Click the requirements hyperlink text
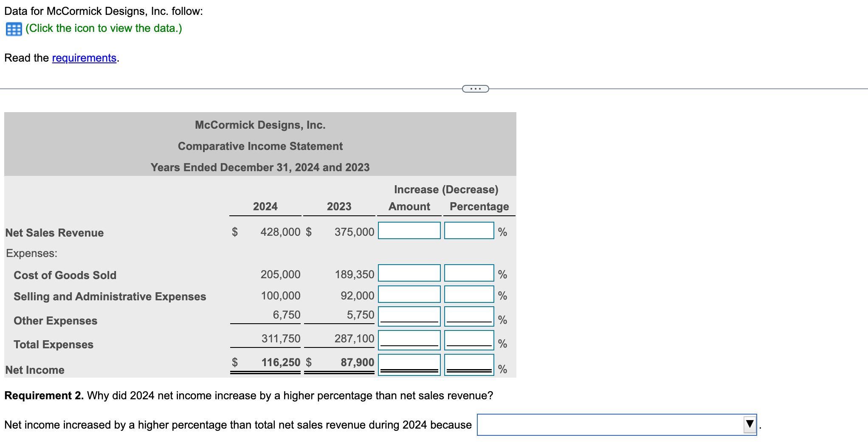Image resolution: width=868 pixels, height=446 pixels. click(84, 58)
